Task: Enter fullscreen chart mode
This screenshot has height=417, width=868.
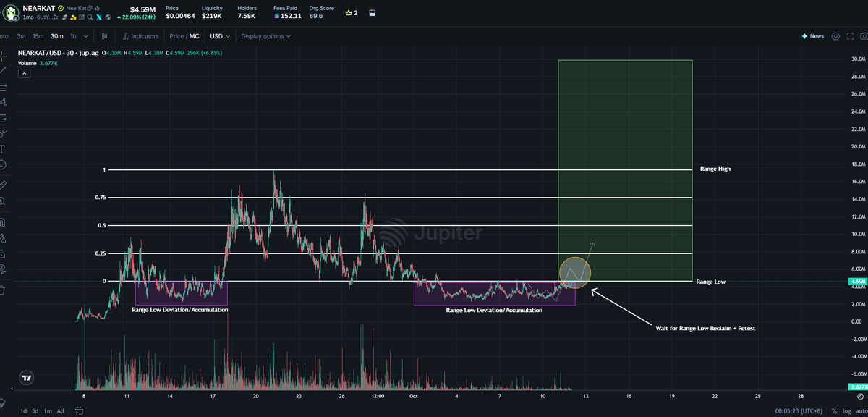Action: (x=850, y=35)
